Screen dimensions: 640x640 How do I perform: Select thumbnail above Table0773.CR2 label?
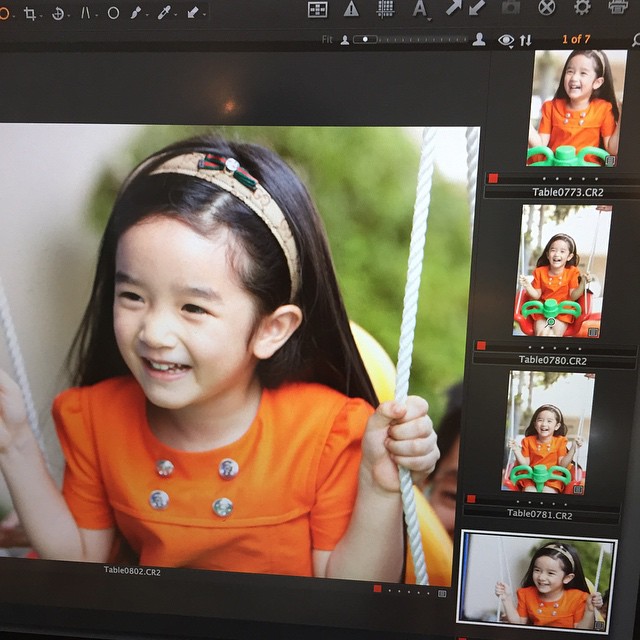[x=576, y=108]
